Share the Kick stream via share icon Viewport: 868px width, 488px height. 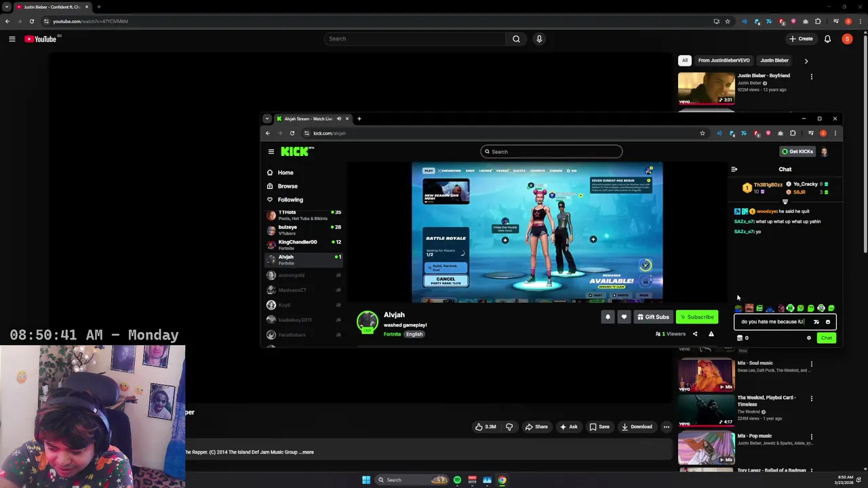point(694,334)
